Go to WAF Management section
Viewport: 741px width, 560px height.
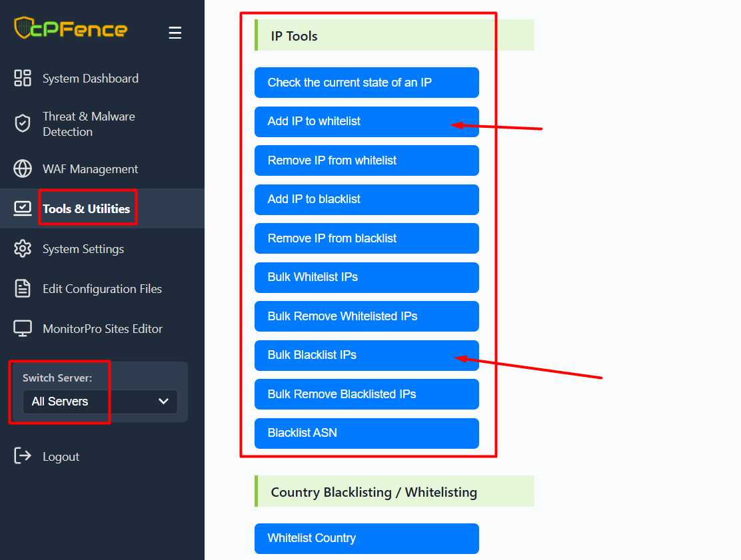click(90, 169)
